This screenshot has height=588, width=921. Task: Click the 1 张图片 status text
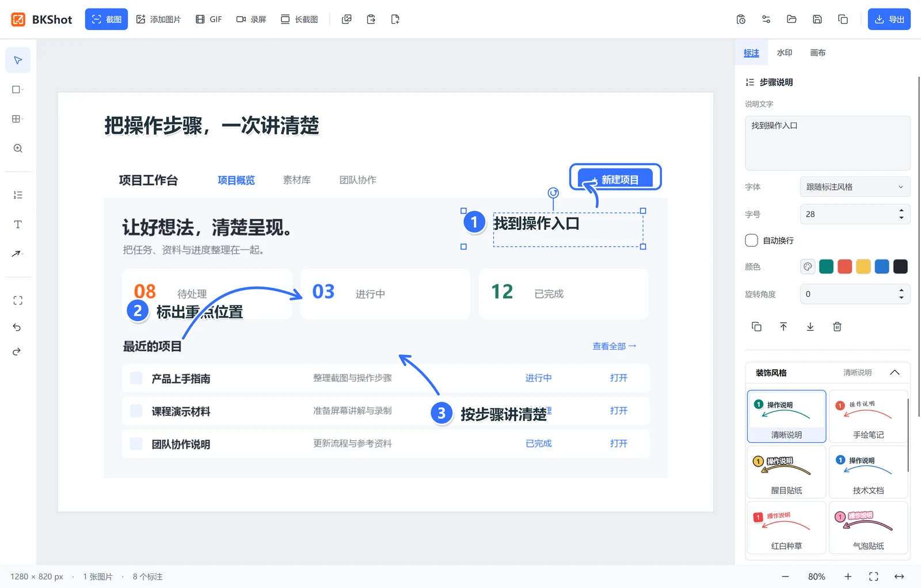pos(98,576)
